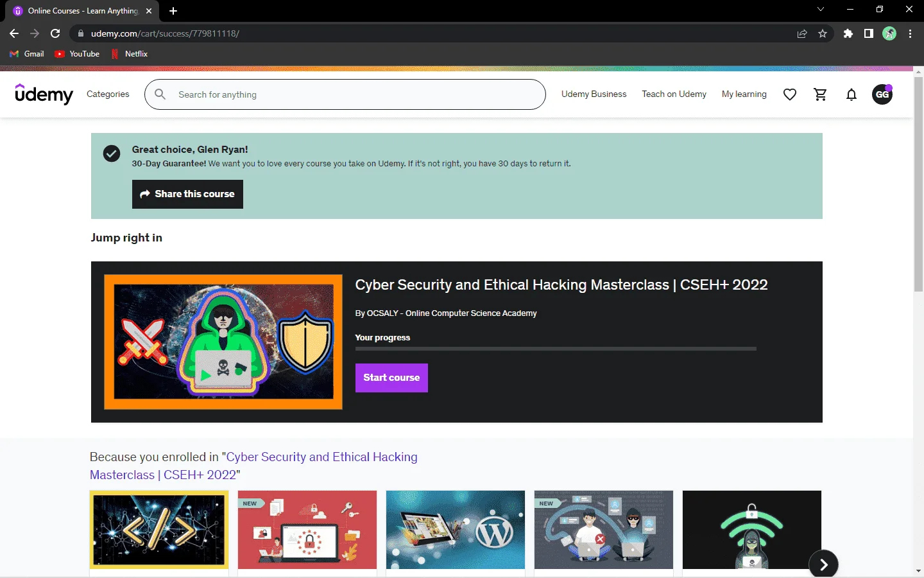The image size is (924, 578).
Task: Open the two-people hacking course thumbnail
Action: coord(604,530)
